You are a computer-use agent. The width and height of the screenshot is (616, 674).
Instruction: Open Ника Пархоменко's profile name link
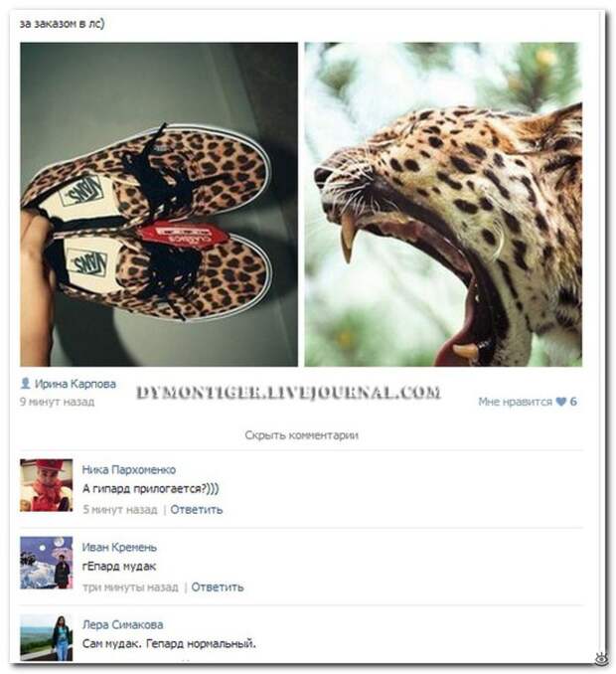(129, 469)
